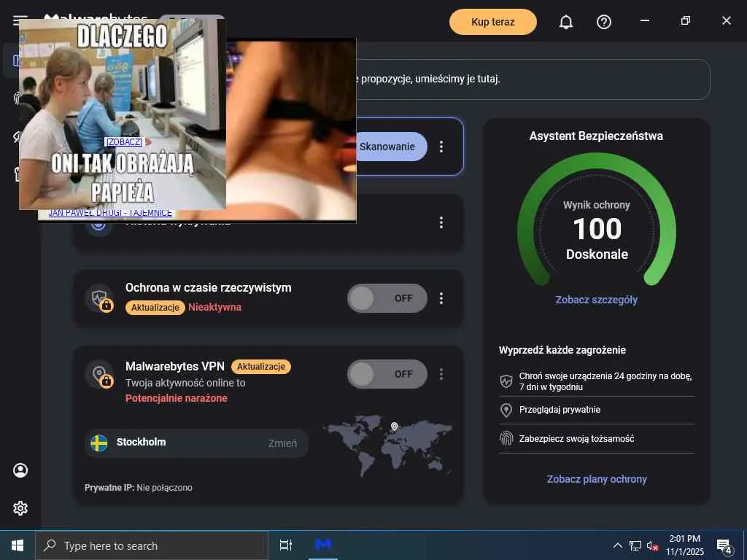This screenshot has width=747, height=560.
Task: Show hidden system tray icons
Action: click(x=617, y=545)
